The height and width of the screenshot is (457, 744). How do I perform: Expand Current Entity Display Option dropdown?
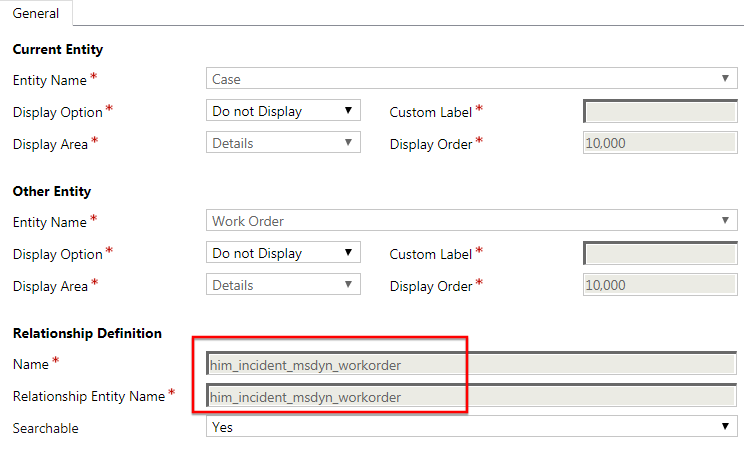tap(283, 110)
